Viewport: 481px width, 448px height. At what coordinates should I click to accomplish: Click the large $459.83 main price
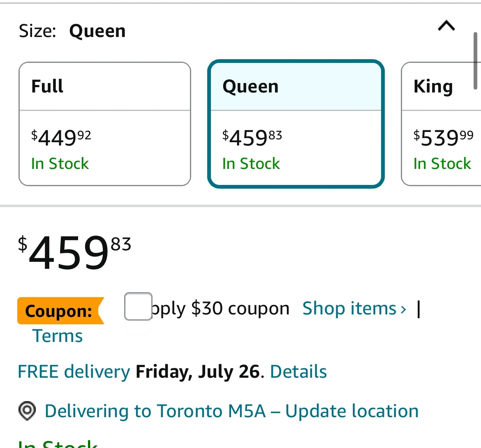(74, 252)
